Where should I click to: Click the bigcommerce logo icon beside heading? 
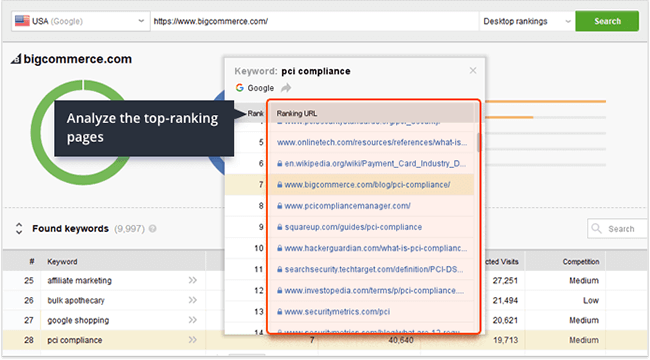[x=16, y=59]
